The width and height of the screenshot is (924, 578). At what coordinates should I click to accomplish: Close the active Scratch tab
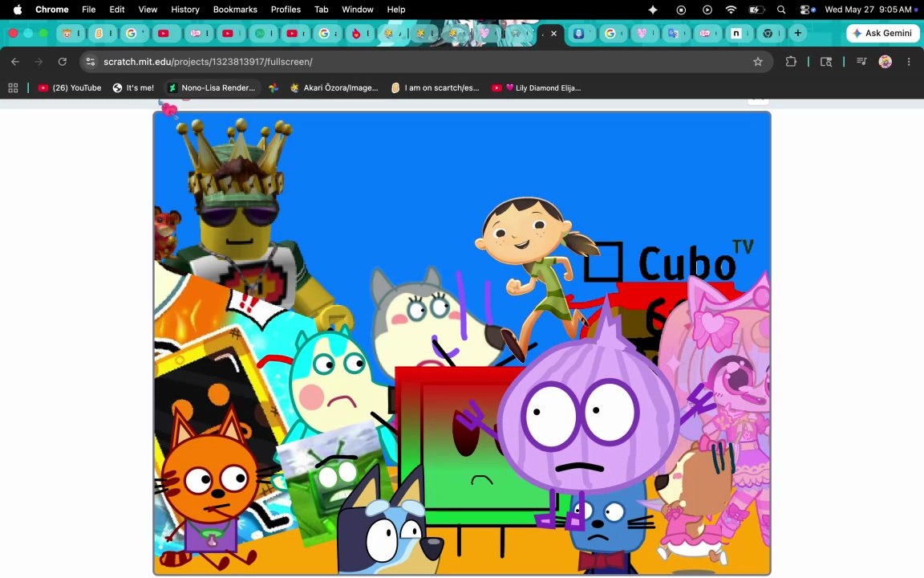553,34
